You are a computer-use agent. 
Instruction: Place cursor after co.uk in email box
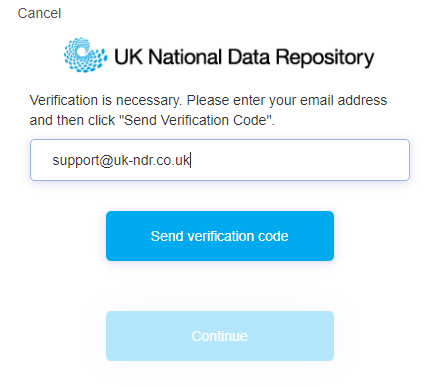(x=190, y=160)
